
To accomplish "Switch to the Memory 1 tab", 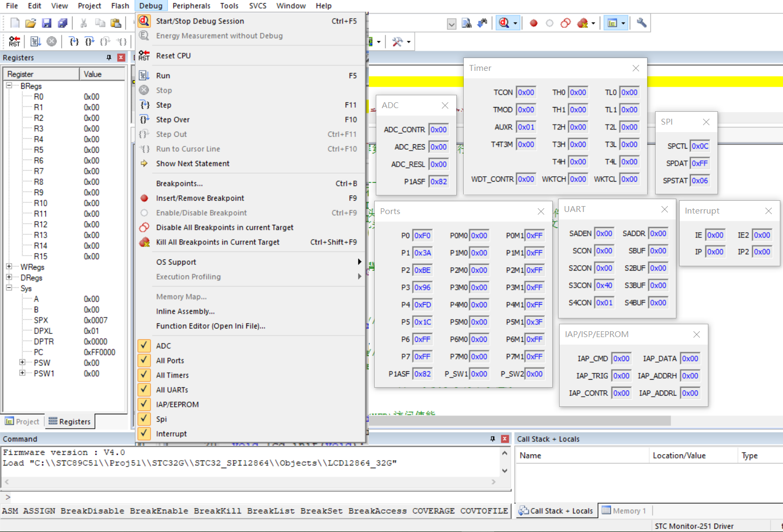I will pos(624,511).
